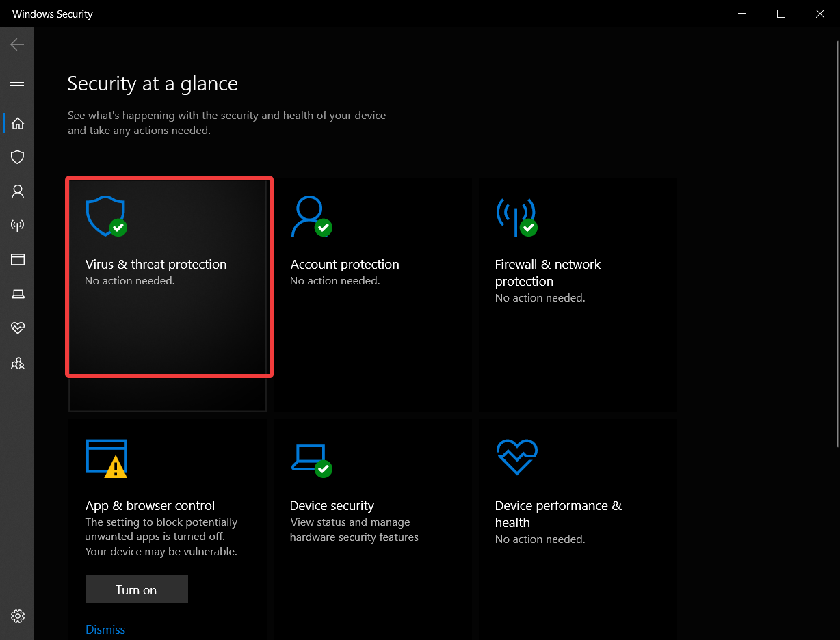Open Device security laptop icon in sidebar
The image size is (840, 640).
click(18, 294)
